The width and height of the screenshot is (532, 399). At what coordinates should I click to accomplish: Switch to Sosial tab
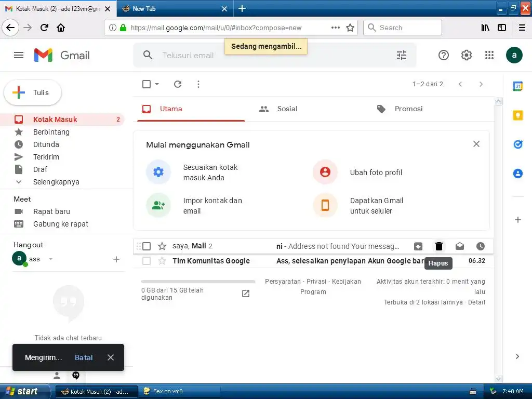[309, 109]
